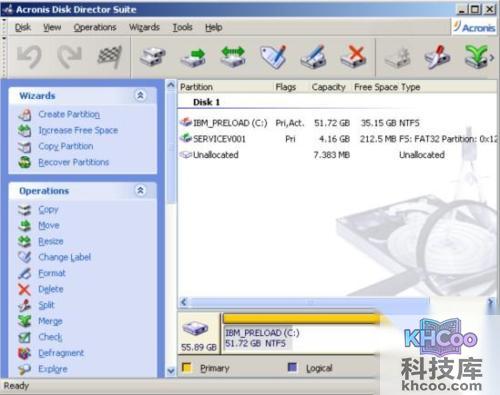Click the Increase Free Space wizard icon
Image resolution: width=500 pixels, height=395 pixels.
25,131
